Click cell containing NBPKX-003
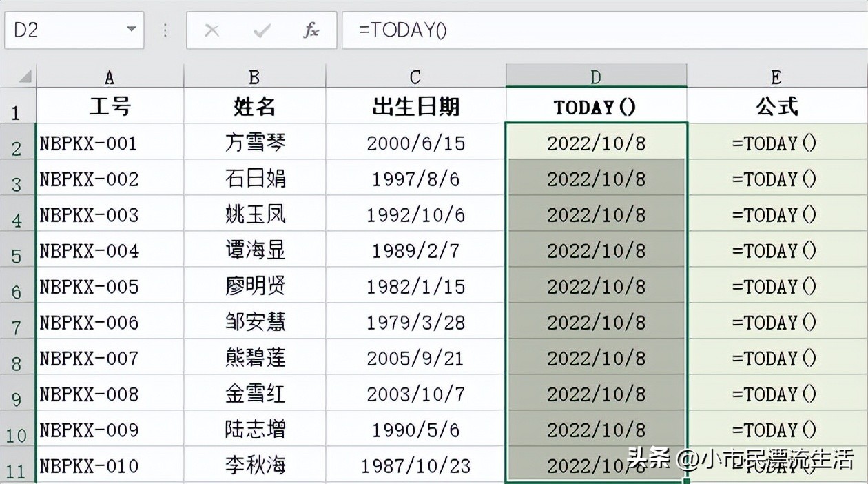 pyautogui.click(x=89, y=215)
